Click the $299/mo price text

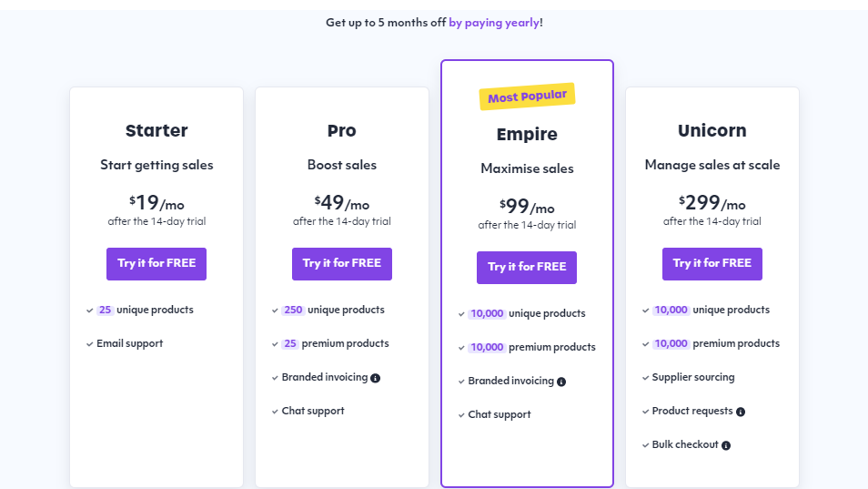pos(712,203)
